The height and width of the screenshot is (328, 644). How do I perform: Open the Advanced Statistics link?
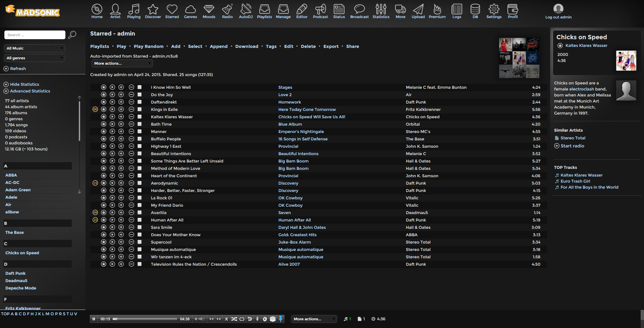coord(30,91)
